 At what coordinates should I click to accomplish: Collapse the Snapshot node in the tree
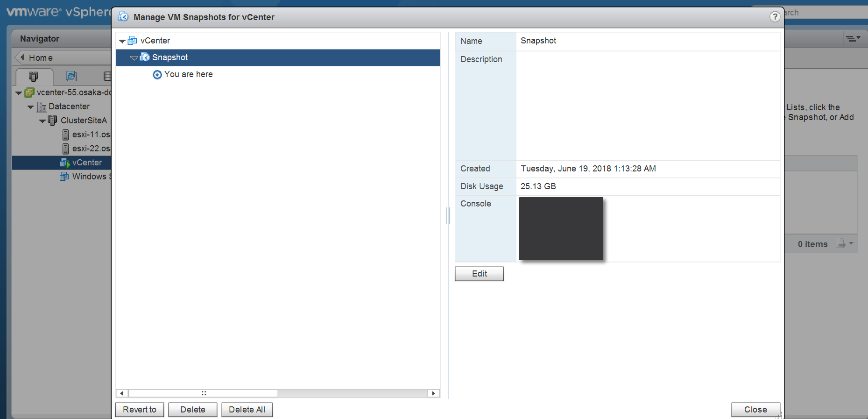pos(134,58)
